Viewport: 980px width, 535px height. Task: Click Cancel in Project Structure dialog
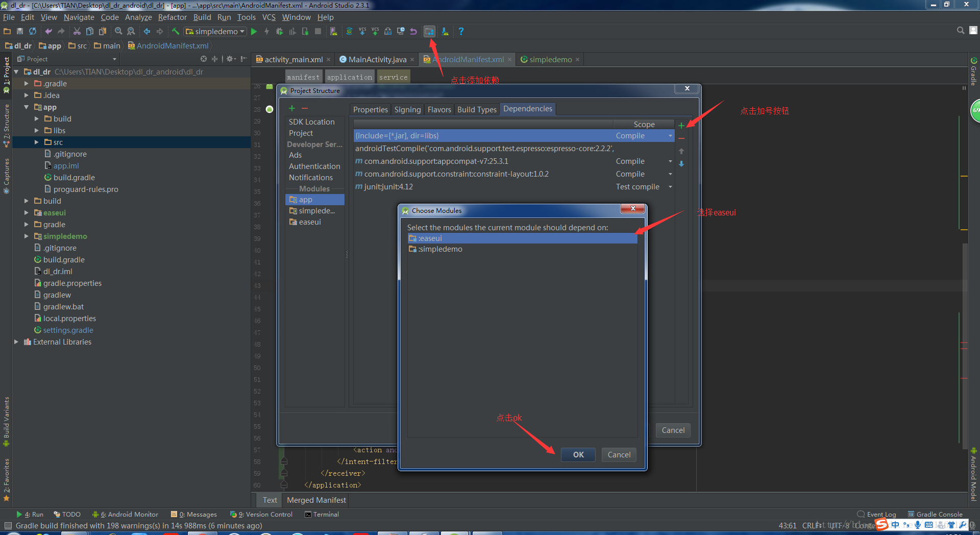click(673, 430)
